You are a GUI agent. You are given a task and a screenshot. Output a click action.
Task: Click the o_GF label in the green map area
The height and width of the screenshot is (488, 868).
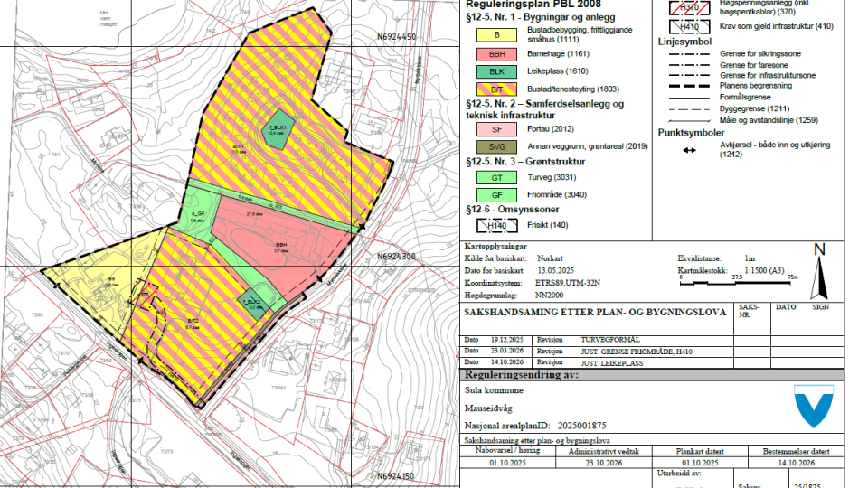tap(198, 213)
